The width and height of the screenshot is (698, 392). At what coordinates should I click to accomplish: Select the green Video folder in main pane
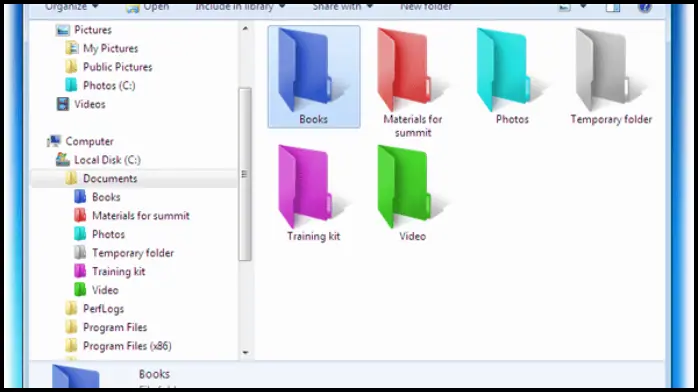pos(413,187)
